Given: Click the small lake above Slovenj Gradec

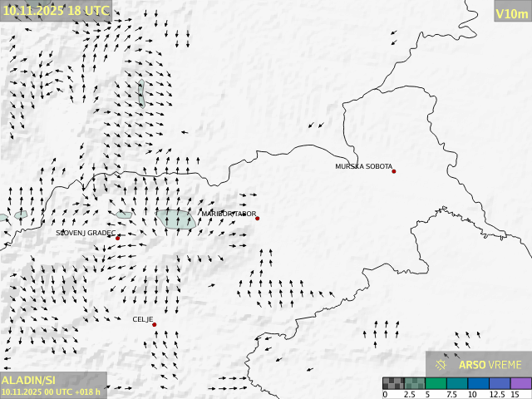Looking at the screenshot, I should (124, 214).
